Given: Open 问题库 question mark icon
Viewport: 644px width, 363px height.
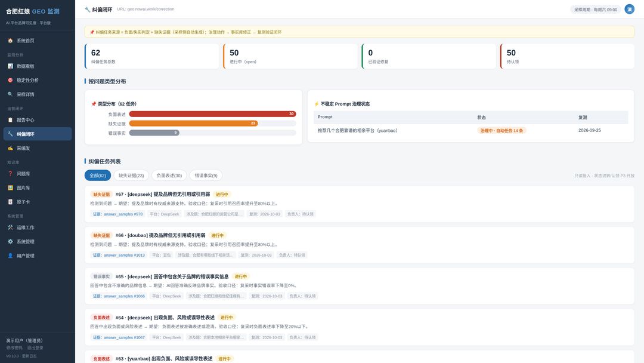Looking at the screenshot, I should 10,174.
